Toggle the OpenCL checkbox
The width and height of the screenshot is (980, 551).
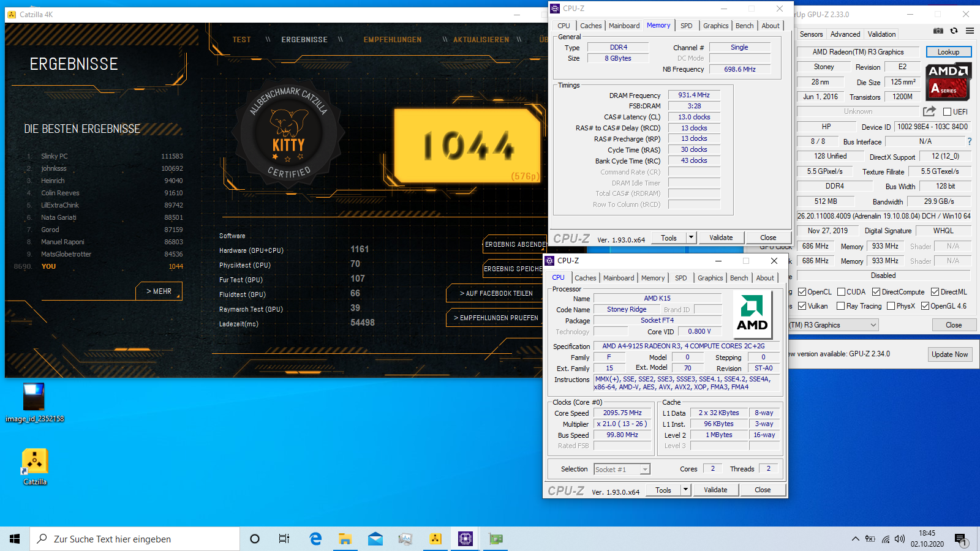(x=802, y=292)
